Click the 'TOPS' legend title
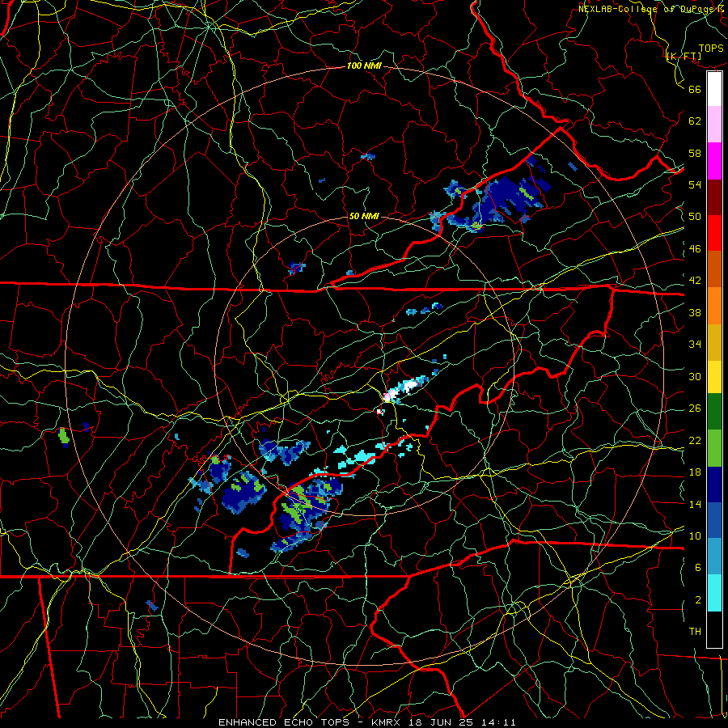Viewport: 728px width, 728px height. click(711, 49)
